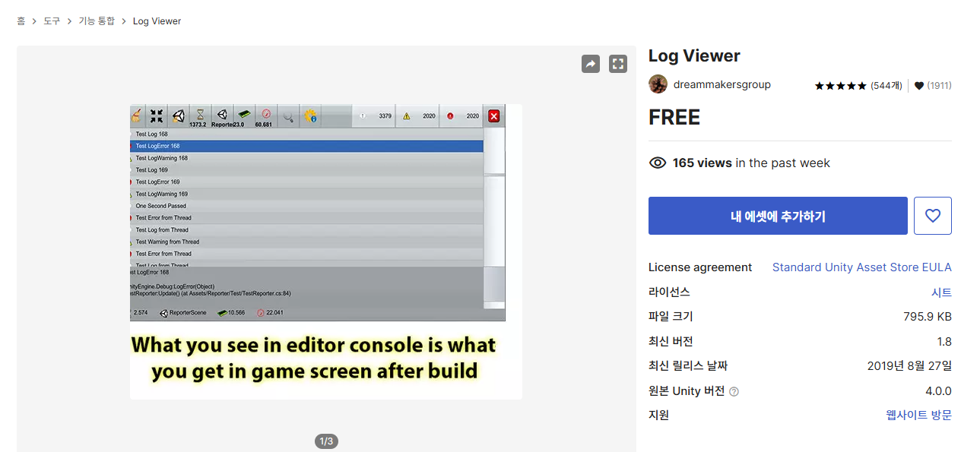The image size is (980, 452).
Task: Click the 1/3 image counter badge
Action: click(326, 441)
